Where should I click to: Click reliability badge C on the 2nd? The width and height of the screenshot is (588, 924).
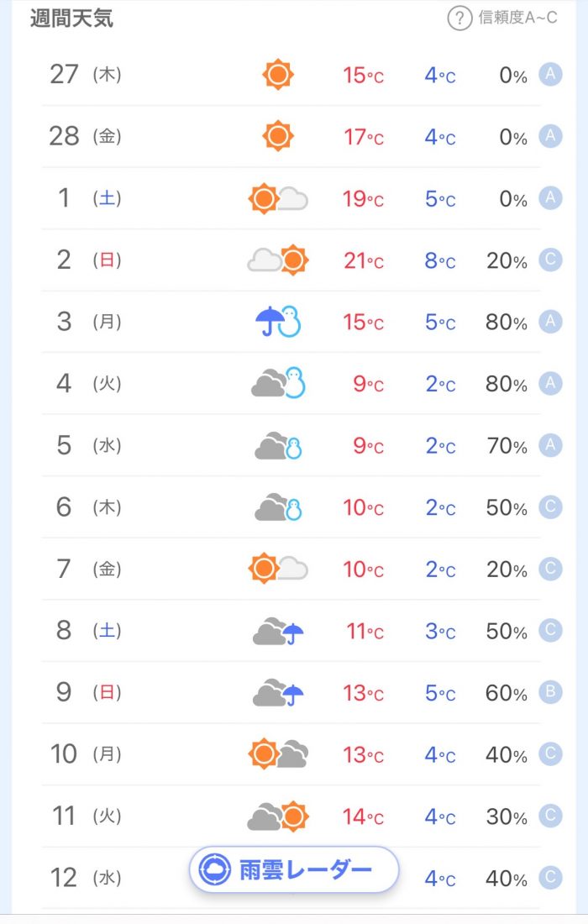(550, 260)
